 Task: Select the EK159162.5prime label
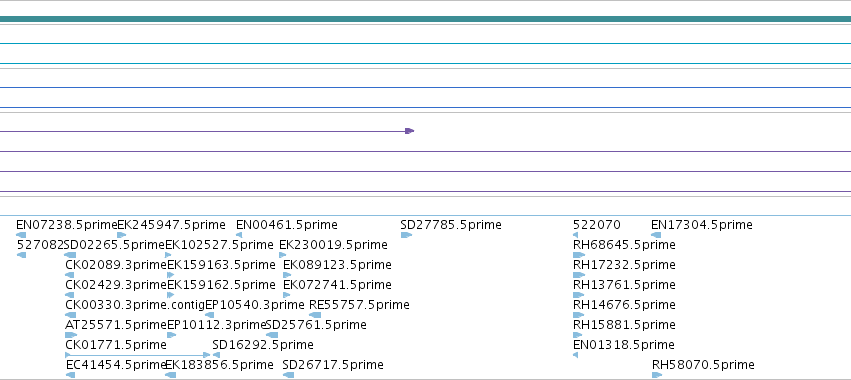point(221,285)
